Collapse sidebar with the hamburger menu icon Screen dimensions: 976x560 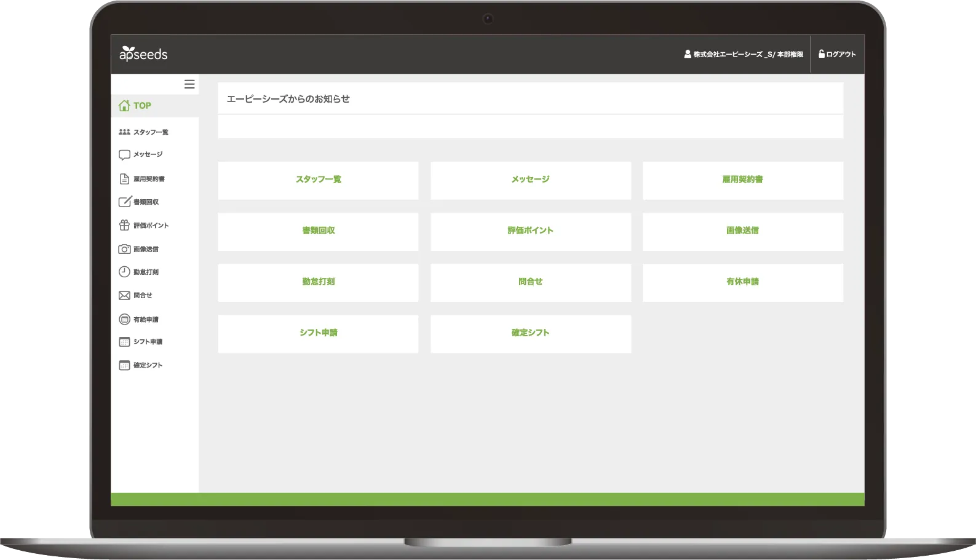click(x=189, y=84)
